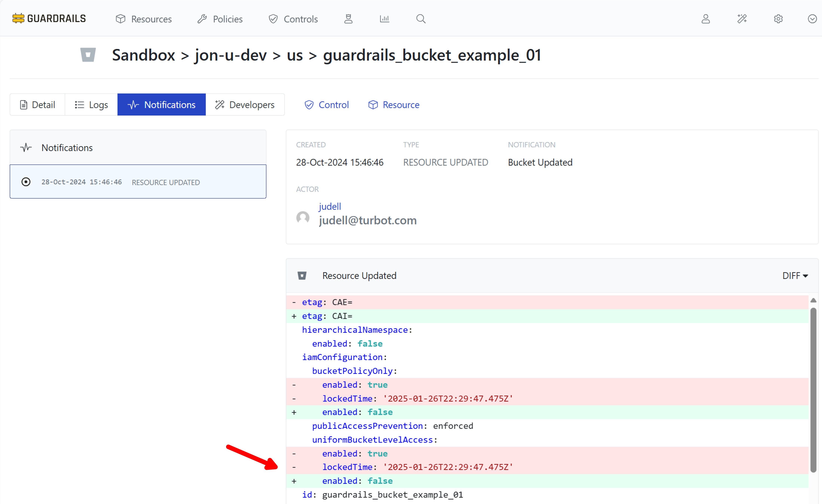Click the search magnifier icon
This screenshot has width=822, height=504.
coord(421,19)
